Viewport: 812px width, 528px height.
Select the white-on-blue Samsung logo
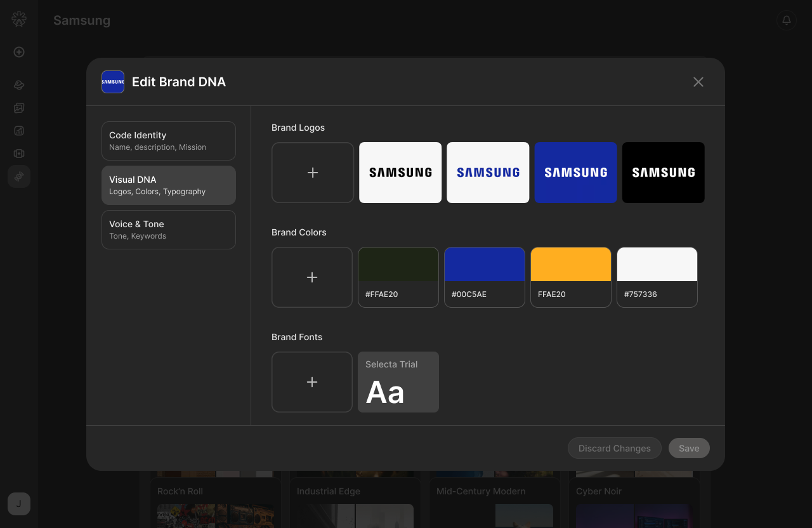575,173
